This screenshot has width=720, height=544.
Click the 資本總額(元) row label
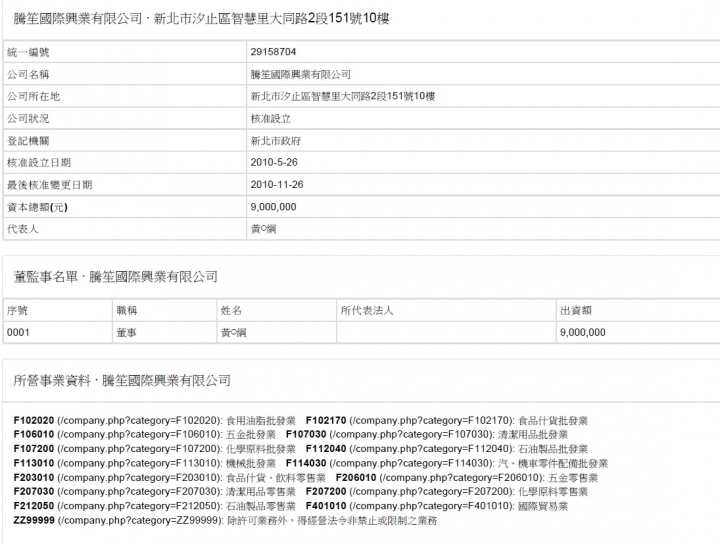pyautogui.click(x=37, y=208)
